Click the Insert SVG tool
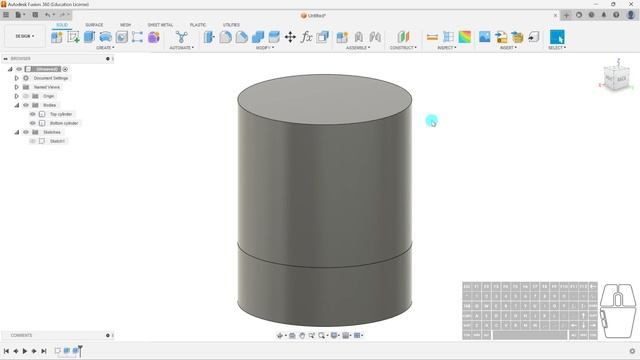The image size is (640, 360). (533, 37)
